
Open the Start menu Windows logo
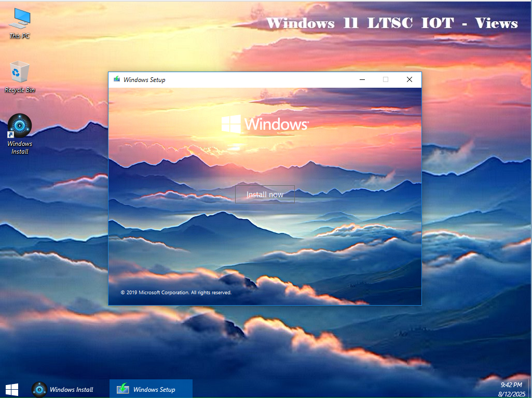tap(12, 390)
